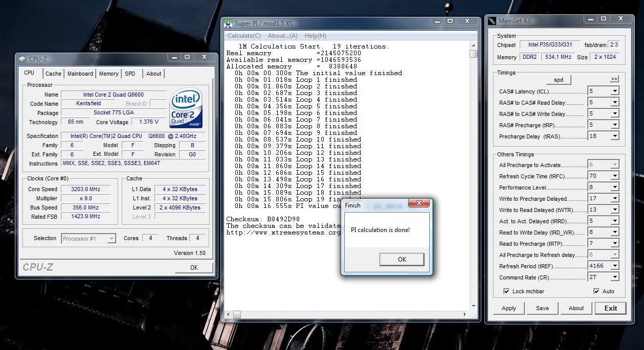Screen dimensions: 644x350
Task: Click the Super PI title bar icon
Action: (228, 22)
